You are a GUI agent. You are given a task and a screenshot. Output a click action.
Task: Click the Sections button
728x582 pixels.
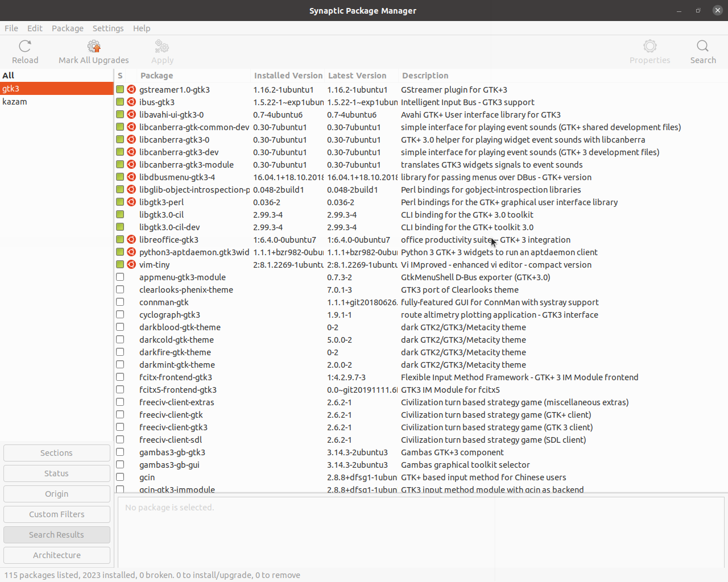[x=56, y=452]
